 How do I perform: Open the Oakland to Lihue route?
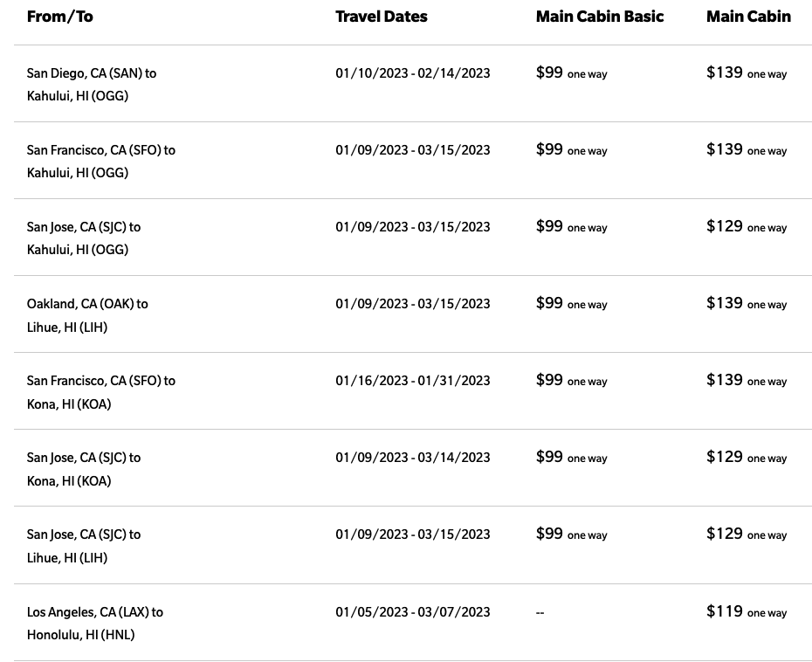[87, 315]
